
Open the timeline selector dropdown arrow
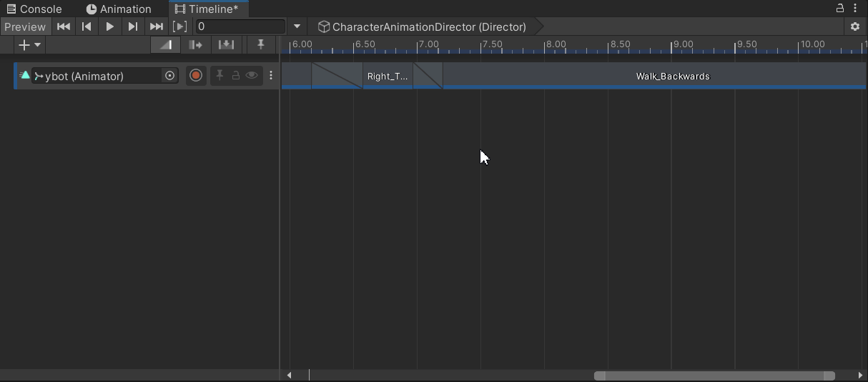[x=297, y=26]
